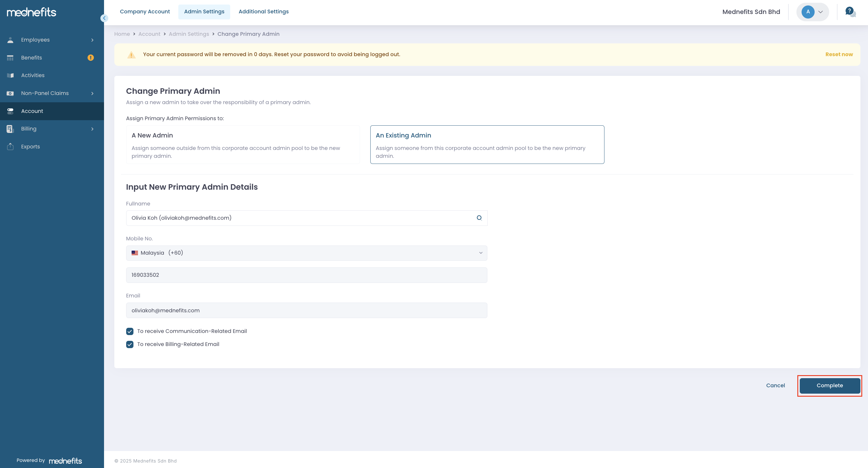Go to Home in the breadcrumb
The height and width of the screenshot is (468, 868).
(x=122, y=34)
